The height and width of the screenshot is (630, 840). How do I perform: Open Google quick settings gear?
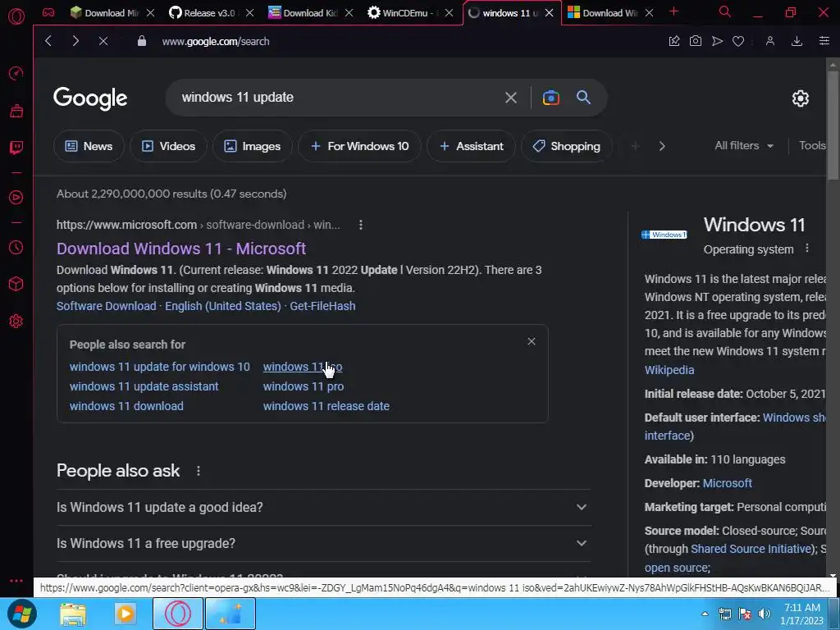[801, 98]
